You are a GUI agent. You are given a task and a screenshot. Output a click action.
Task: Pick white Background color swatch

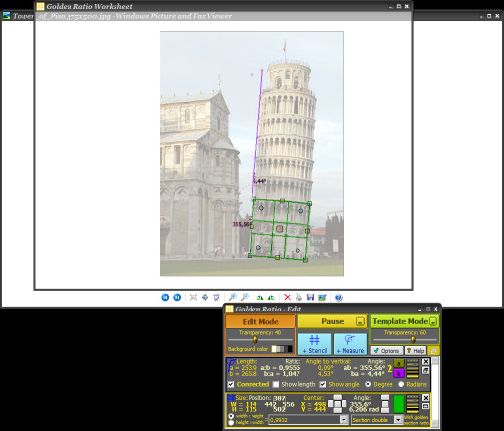(274, 349)
